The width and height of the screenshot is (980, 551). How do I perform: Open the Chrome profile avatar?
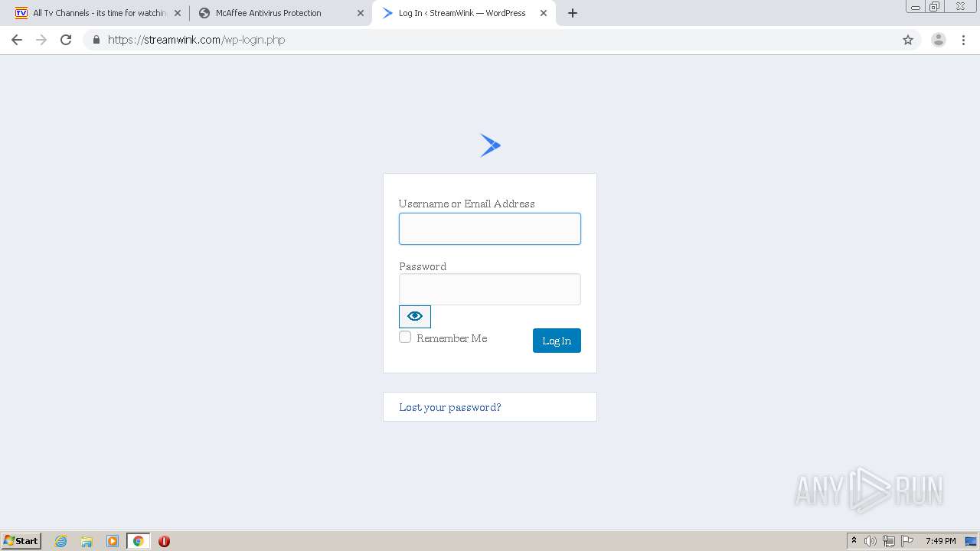pos(939,40)
